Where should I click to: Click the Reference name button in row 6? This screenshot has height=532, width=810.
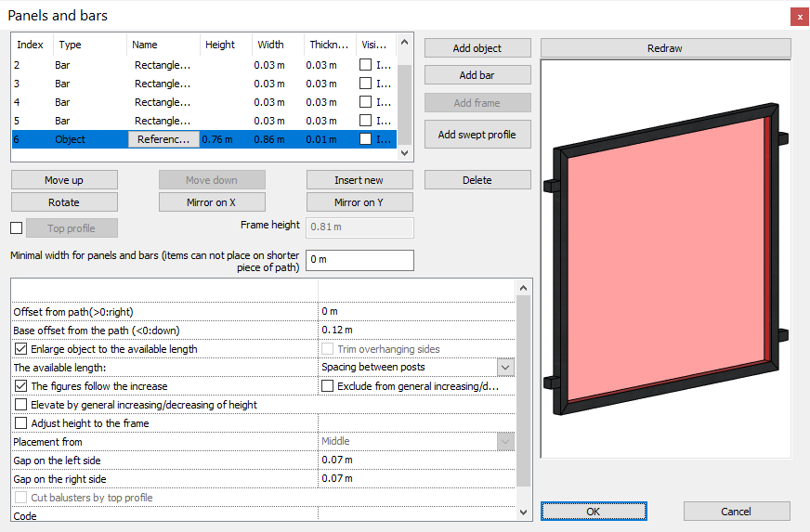pyautogui.click(x=163, y=139)
